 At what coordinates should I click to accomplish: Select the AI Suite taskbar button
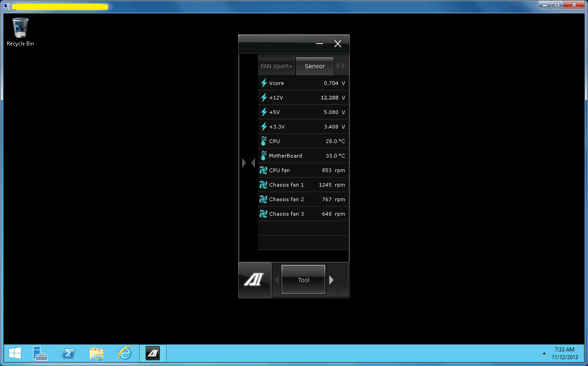[x=153, y=353]
